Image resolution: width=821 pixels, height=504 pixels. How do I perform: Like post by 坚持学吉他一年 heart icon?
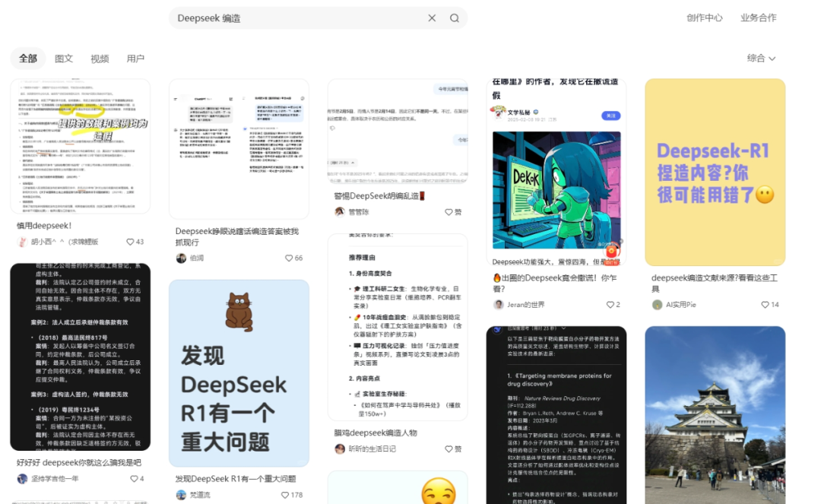click(x=134, y=478)
